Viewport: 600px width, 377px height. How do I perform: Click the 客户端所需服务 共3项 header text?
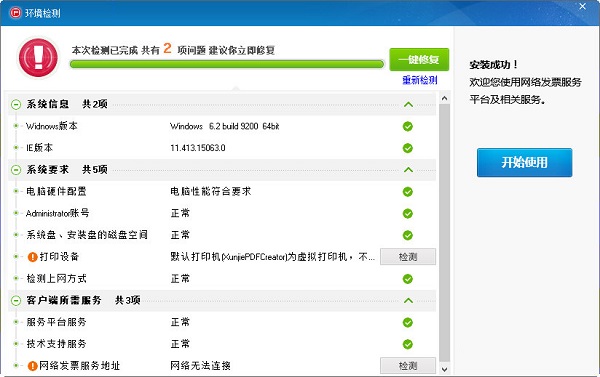[x=83, y=300]
